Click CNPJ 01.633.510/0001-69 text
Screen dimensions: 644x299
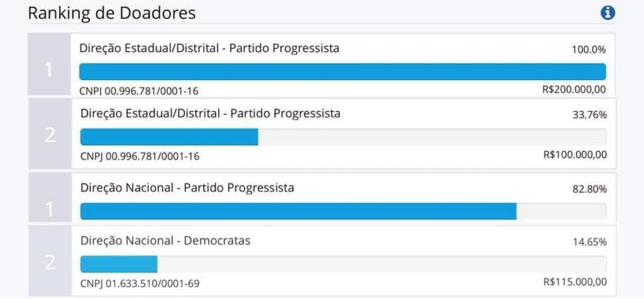click(x=140, y=284)
